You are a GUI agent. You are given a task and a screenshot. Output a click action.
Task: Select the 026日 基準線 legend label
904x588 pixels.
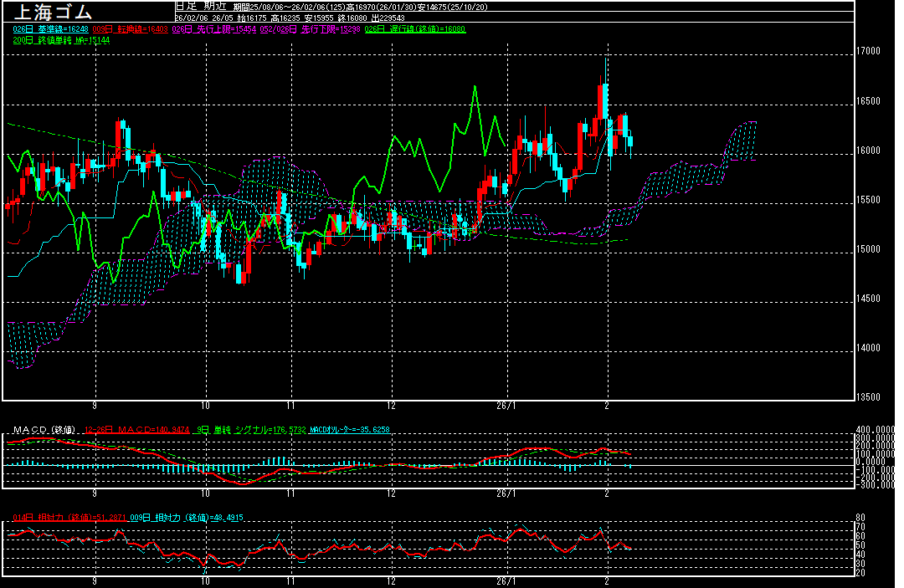(x=50, y=29)
